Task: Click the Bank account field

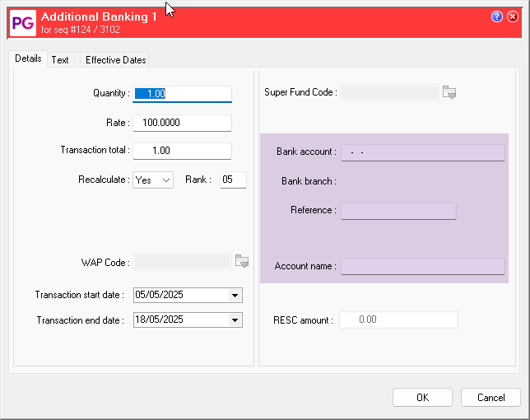Action: [x=422, y=152]
